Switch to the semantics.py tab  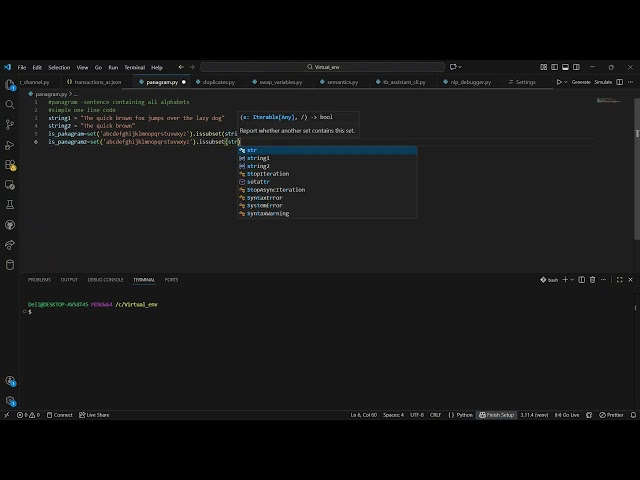pos(341,82)
